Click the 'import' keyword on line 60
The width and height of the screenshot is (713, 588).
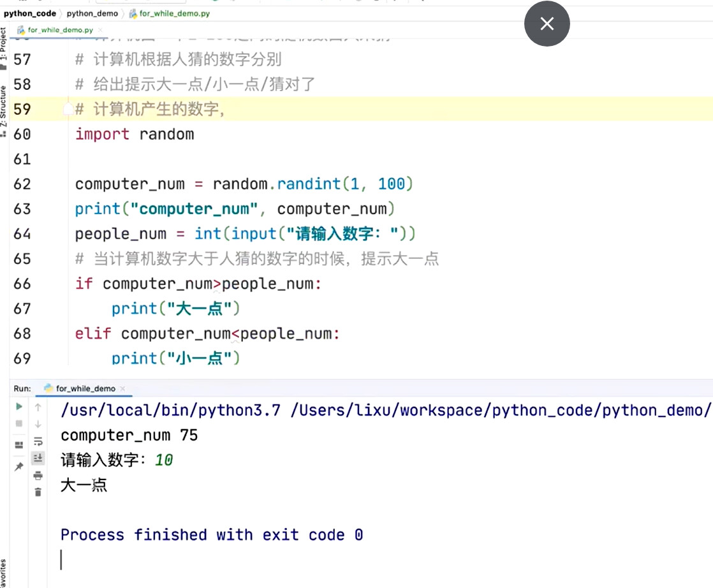coord(102,135)
